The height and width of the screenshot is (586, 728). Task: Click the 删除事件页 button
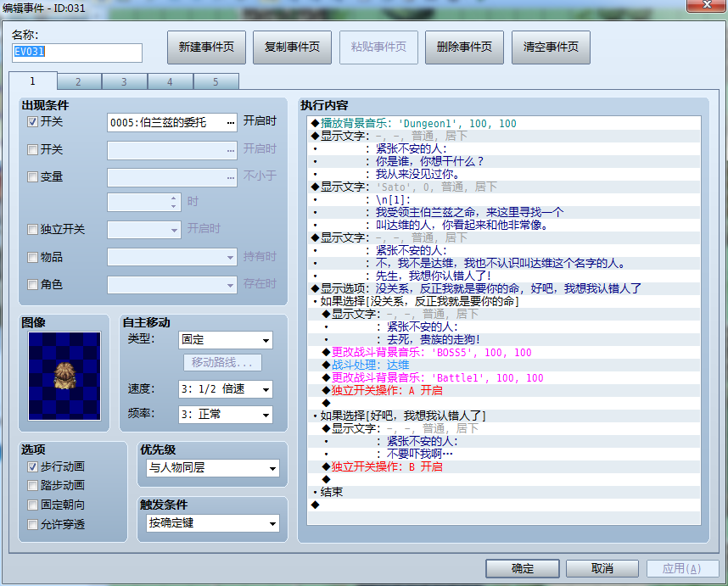464,47
